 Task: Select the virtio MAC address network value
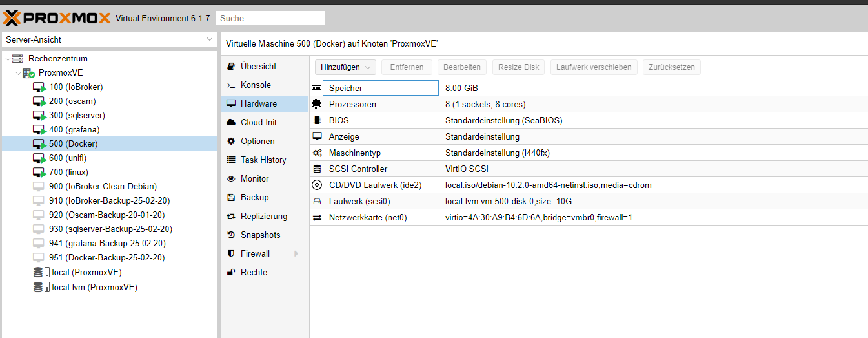pyautogui.click(x=539, y=218)
